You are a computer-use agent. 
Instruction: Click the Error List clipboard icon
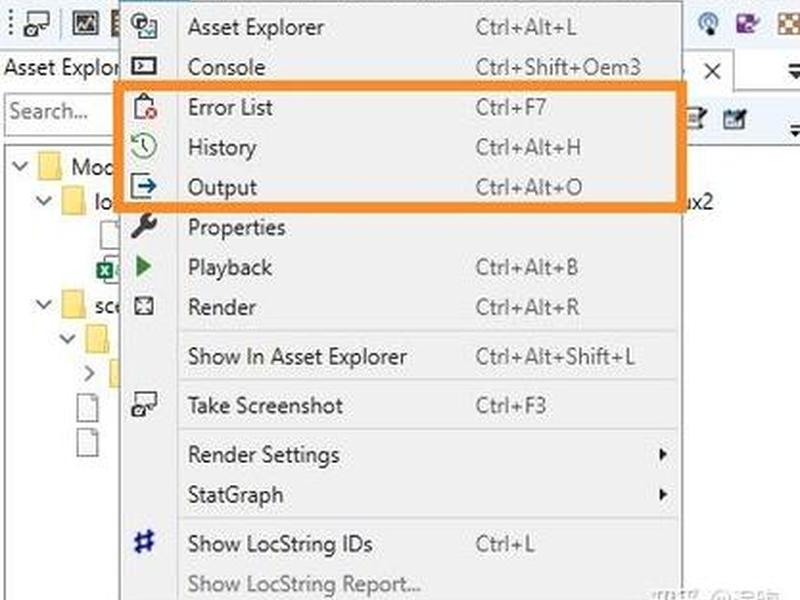point(144,107)
